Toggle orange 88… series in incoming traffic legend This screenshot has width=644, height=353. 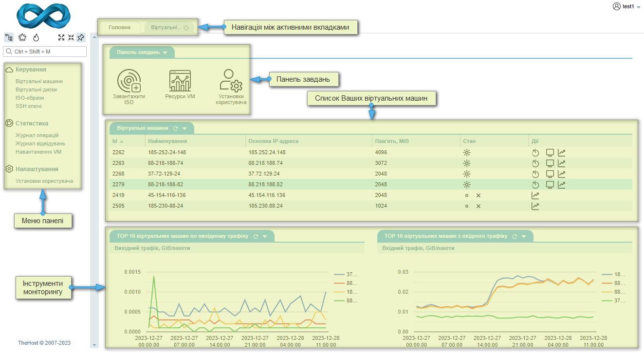[x=613, y=283]
